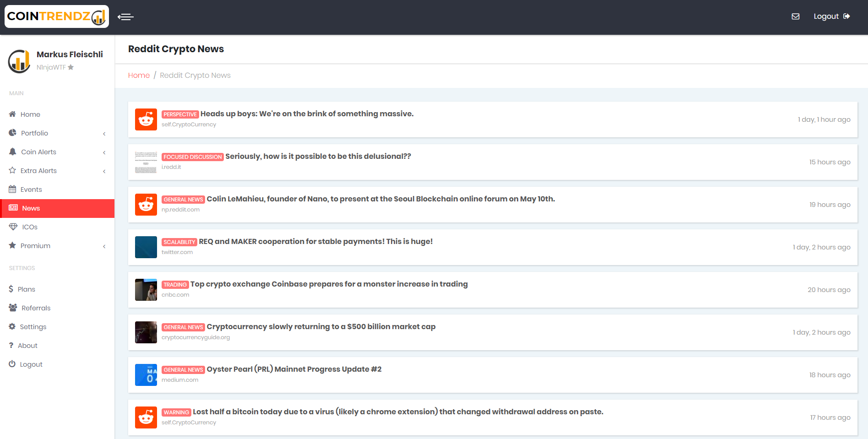This screenshot has height=439, width=868.
Task: Click the Referrals people icon
Action: 13,308
